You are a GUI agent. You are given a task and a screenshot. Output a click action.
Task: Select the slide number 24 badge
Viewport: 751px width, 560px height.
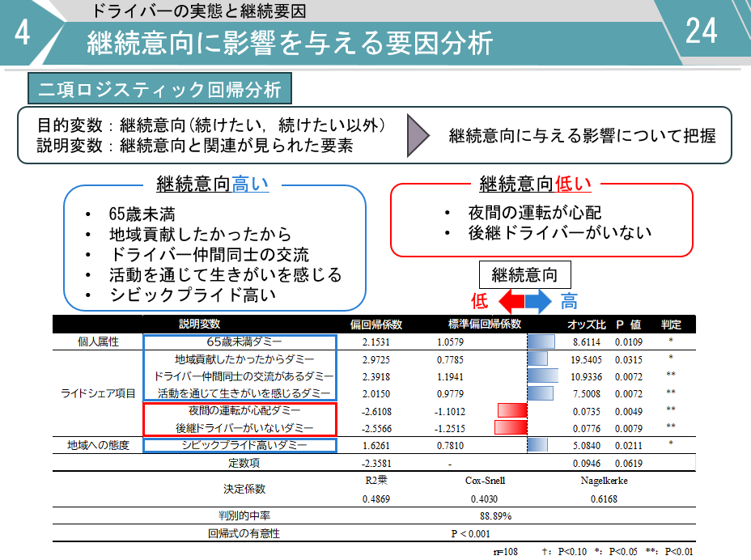tap(701, 31)
